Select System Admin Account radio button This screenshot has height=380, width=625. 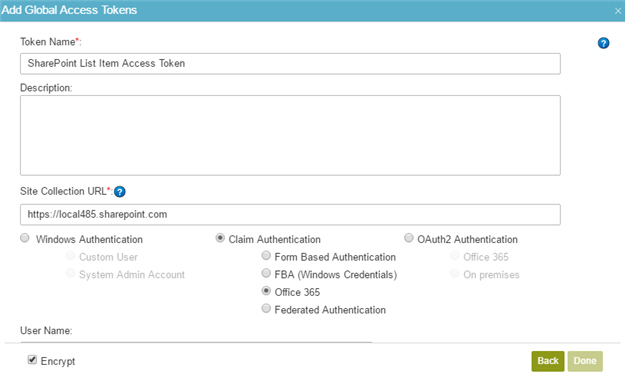(71, 273)
